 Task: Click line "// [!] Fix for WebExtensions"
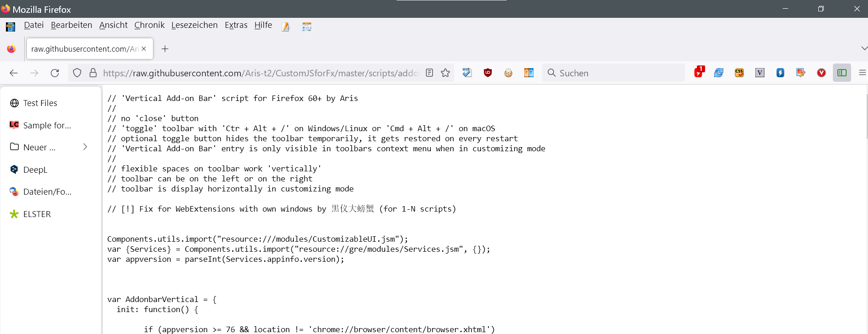[x=282, y=209]
